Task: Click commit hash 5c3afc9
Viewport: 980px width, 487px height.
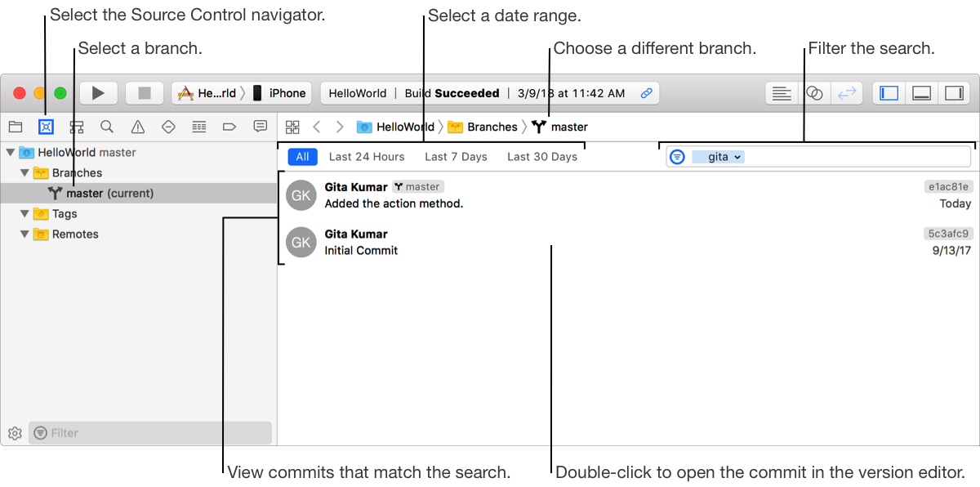Action: 950,234
